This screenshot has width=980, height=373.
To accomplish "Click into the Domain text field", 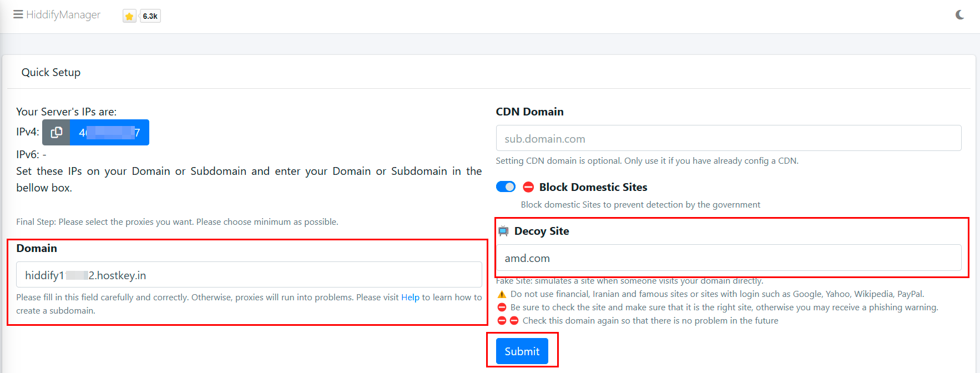I will pyautogui.click(x=249, y=275).
